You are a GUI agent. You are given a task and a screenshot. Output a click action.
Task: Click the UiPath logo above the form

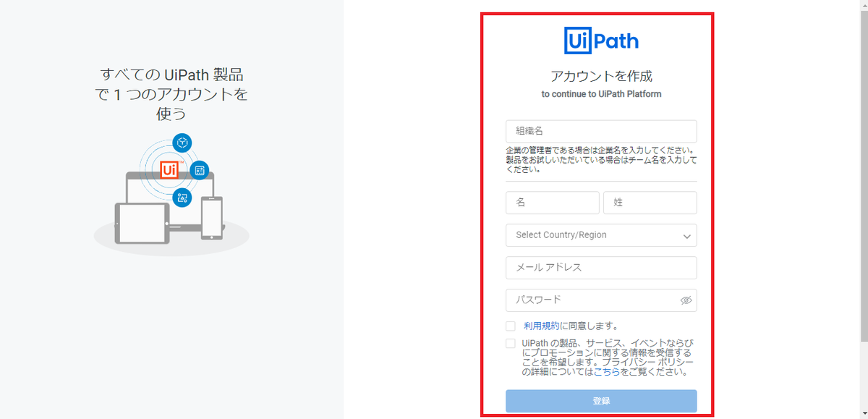(x=601, y=41)
